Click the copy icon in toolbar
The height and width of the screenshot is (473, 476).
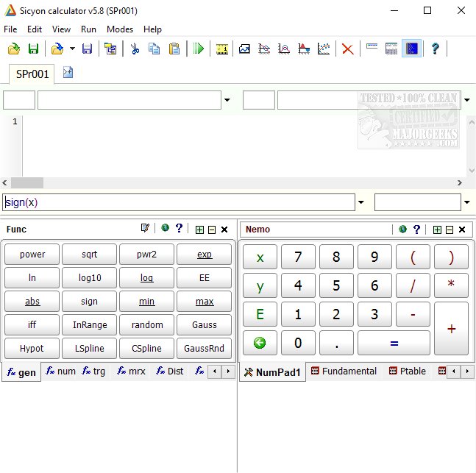pyautogui.click(x=154, y=49)
